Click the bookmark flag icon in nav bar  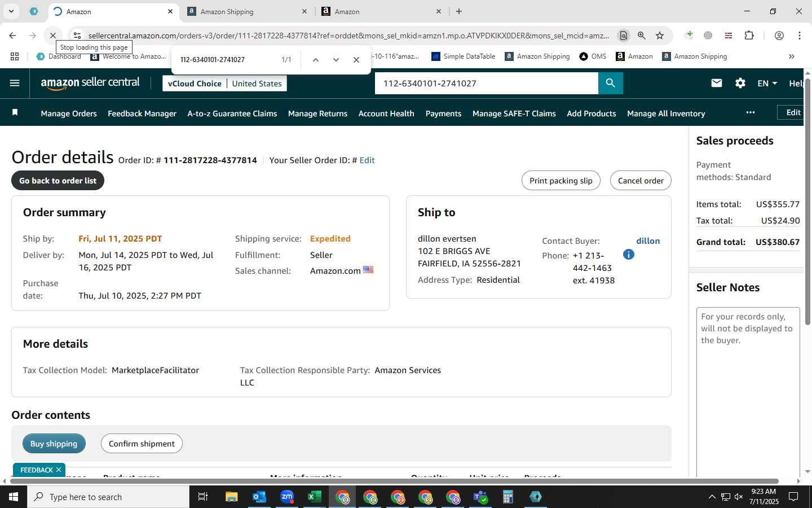coord(15,112)
